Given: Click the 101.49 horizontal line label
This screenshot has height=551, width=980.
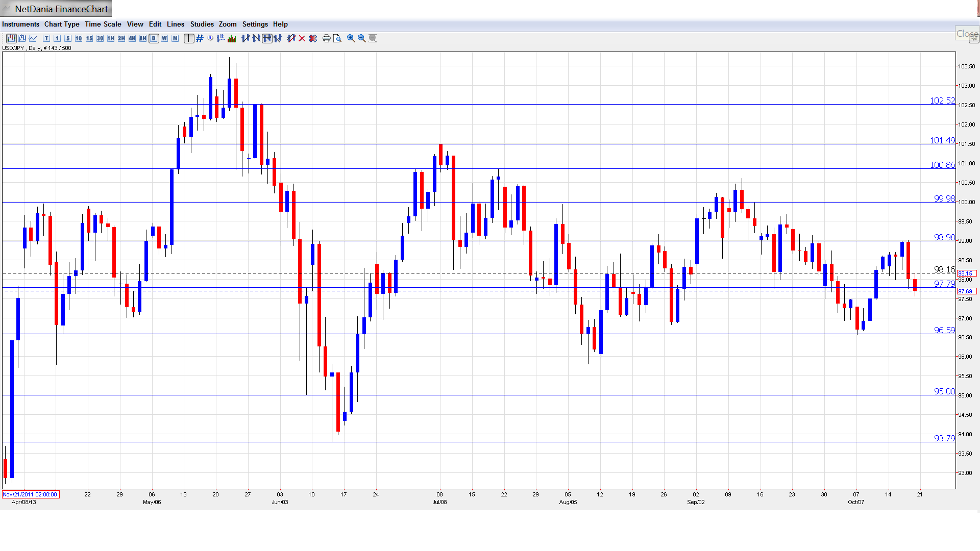Looking at the screenshot, I should click(942, 140).
